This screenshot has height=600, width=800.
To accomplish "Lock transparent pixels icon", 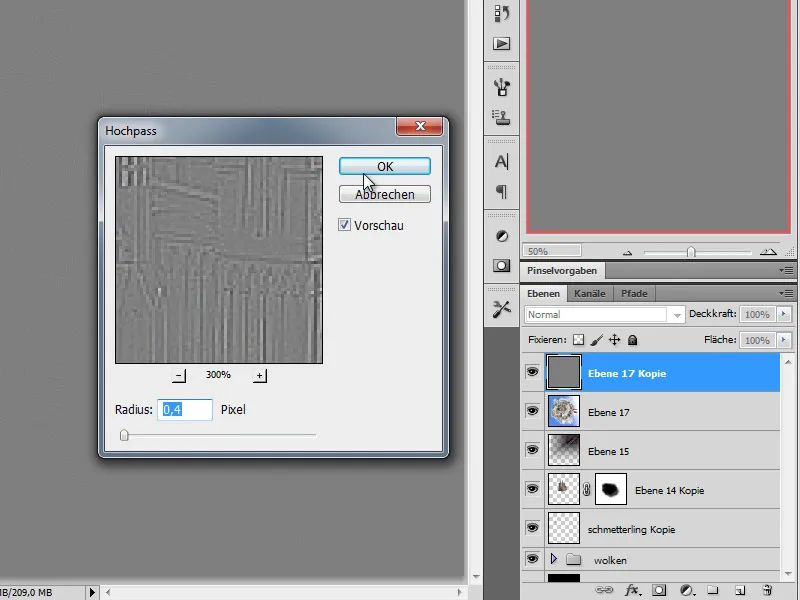I will [578, 340].
